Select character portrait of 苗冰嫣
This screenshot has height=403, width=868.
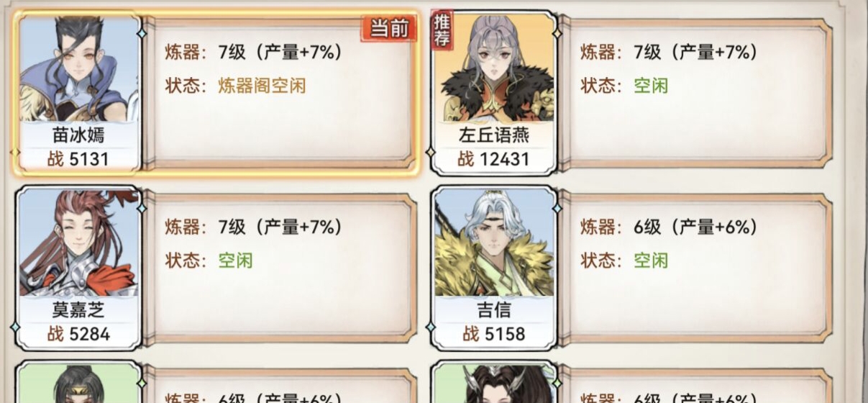point(78,70)
